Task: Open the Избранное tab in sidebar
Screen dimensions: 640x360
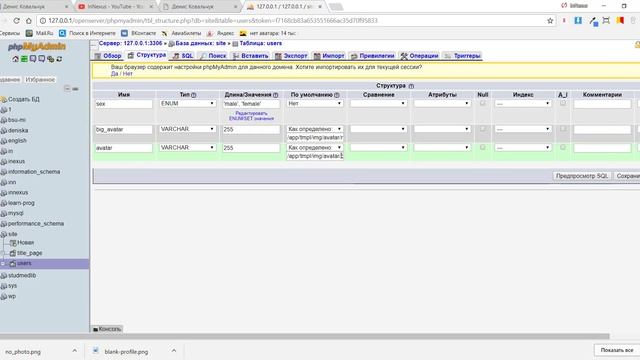Action: (40, 80)
